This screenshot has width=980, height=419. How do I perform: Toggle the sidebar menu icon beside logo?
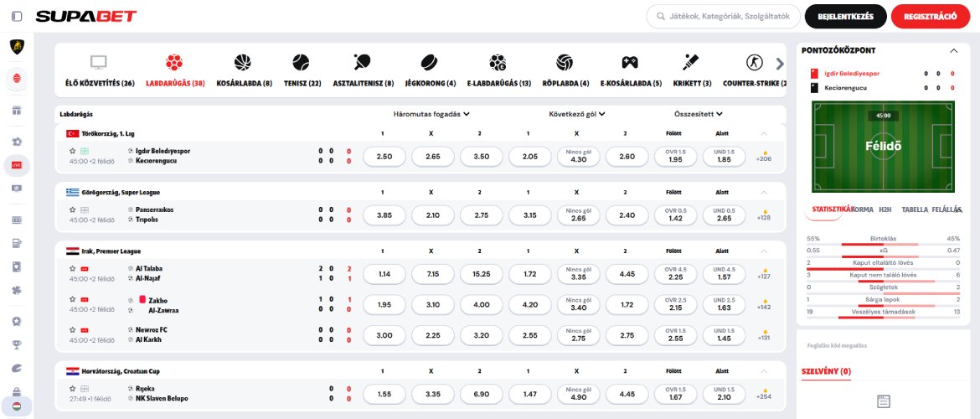(x=17, y=16)
